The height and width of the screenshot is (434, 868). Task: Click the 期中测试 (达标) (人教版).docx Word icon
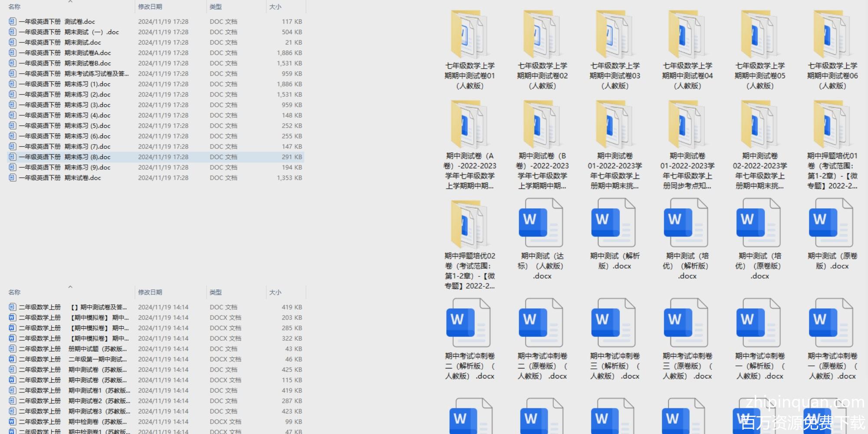click(x=542, y=223)
